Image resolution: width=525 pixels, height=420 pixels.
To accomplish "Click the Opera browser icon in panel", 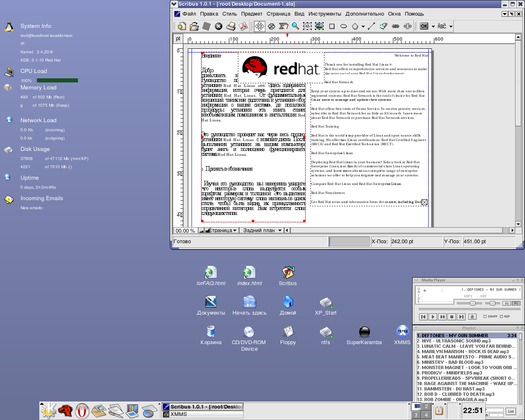I will 82,411.
